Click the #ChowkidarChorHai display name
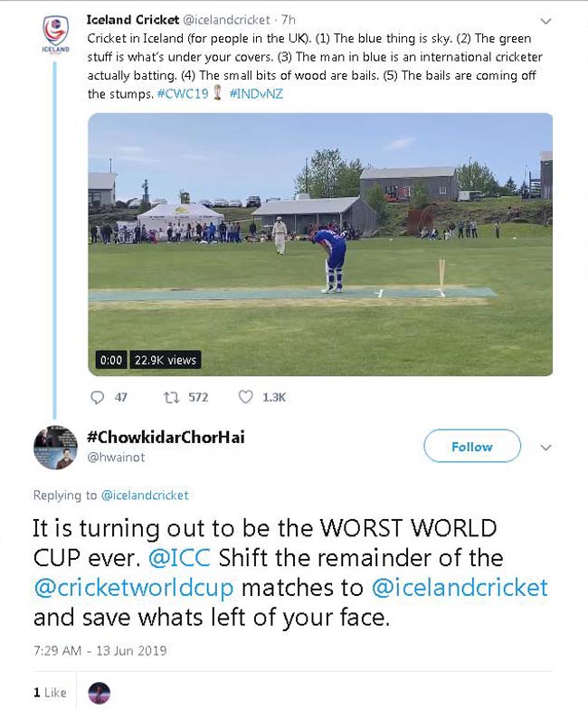588x709 pixels. [x=166, y=438]
